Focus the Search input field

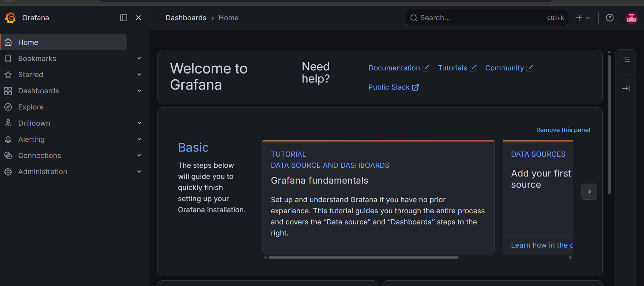(487, 18)
